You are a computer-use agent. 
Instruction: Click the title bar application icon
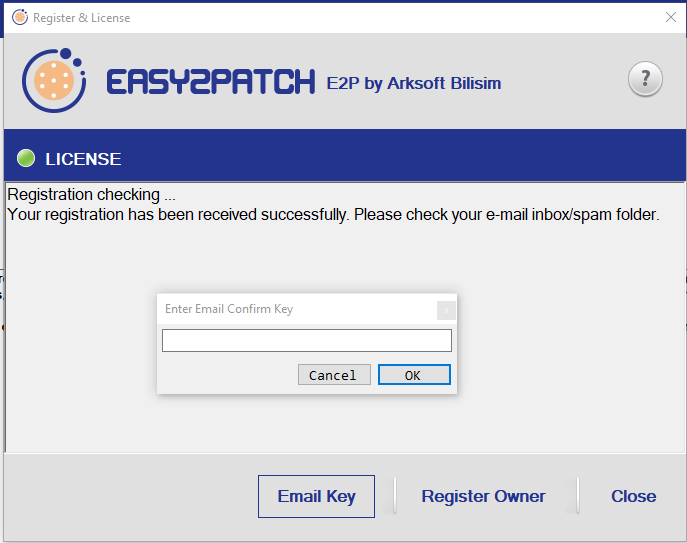coord(18,17)
